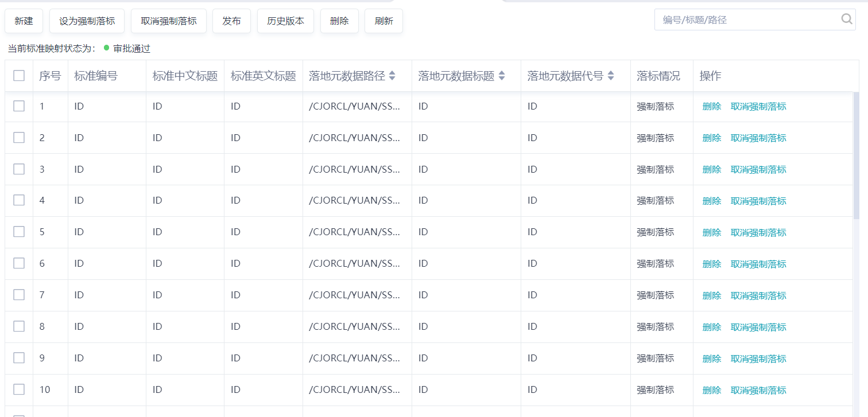Check the checkbox for row 1
This screenshot has width=868, height=417.
[x=19, y=106]
